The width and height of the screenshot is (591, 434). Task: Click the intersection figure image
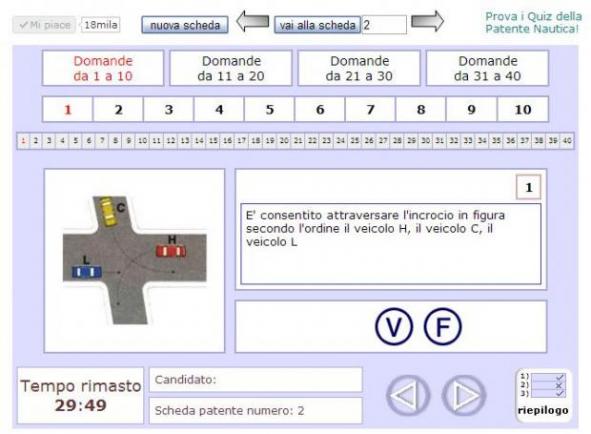point(135,260)
